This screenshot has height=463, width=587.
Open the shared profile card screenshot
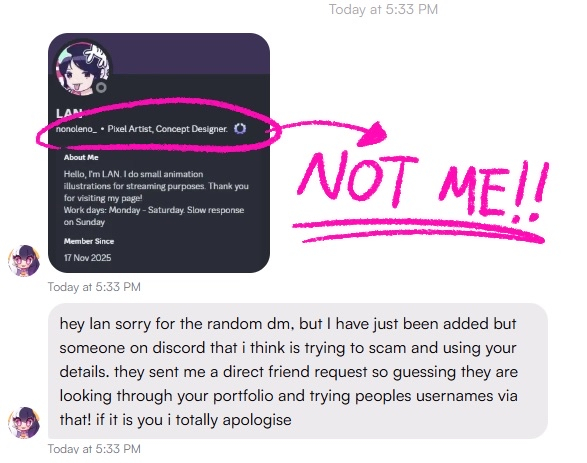tap(159, 153)
